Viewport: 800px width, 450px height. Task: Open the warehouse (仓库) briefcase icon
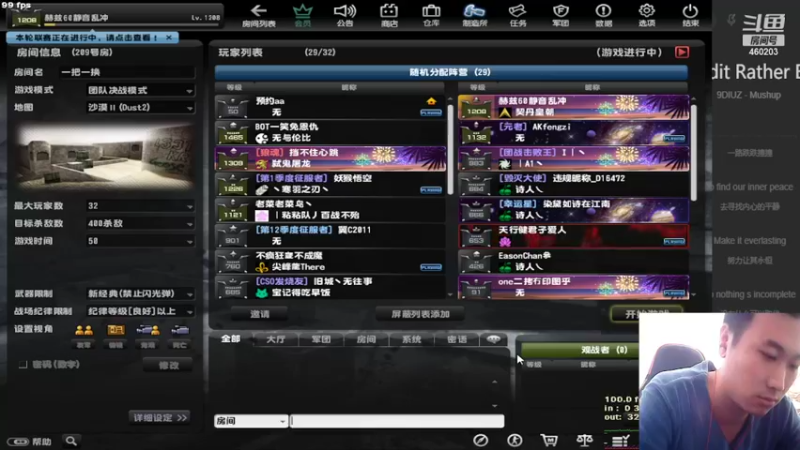click(x=431, y=15)
